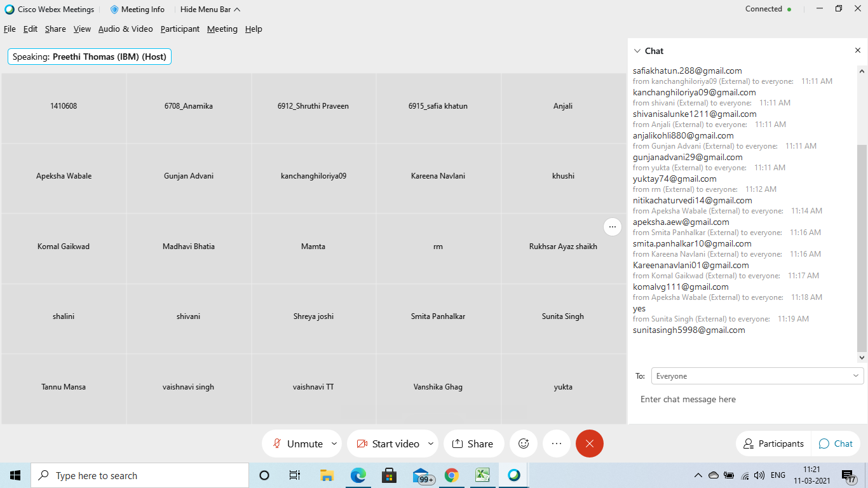Viewport: 868px width, 488px height.
Task: Click the Share button
Action: [473, 444]
